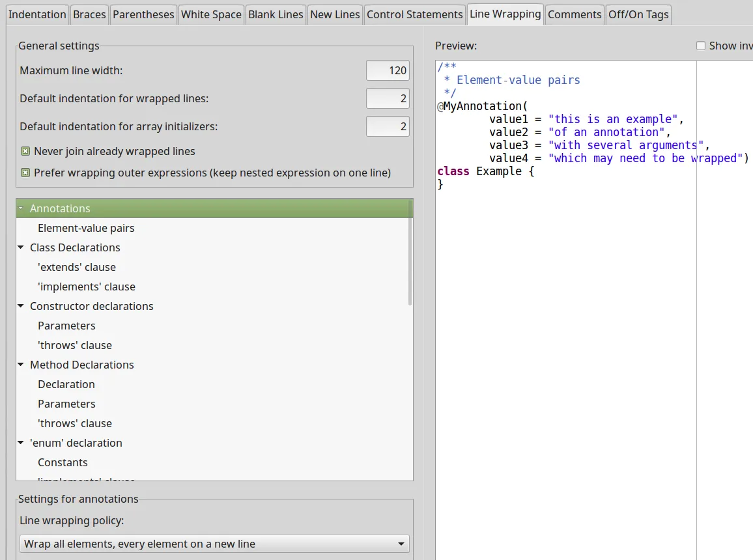Enable the Show invisible characters checkbox

pyautogui.click(x=701, y=46)
